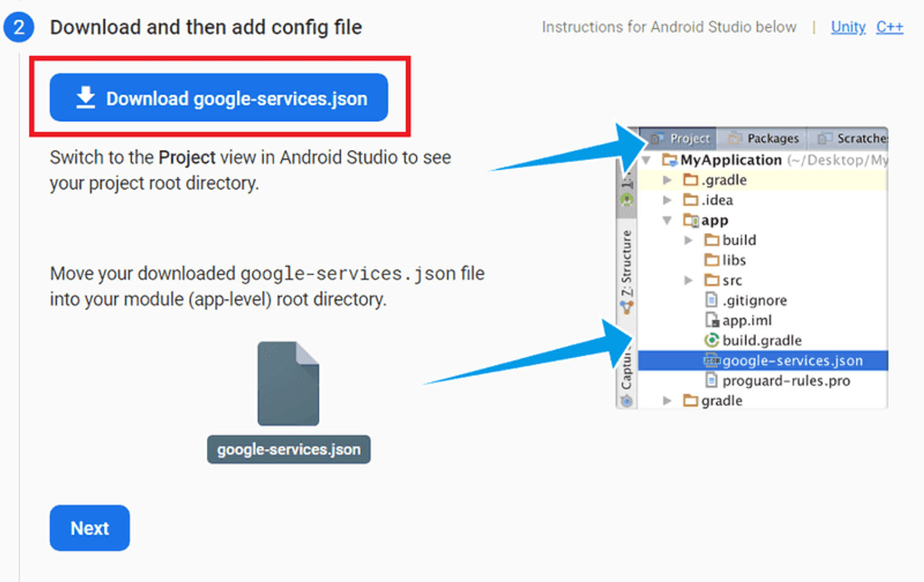924x582 pixels.
Task: Click the google-services.json label under the file icon
Action: click(x=289, y=450)
